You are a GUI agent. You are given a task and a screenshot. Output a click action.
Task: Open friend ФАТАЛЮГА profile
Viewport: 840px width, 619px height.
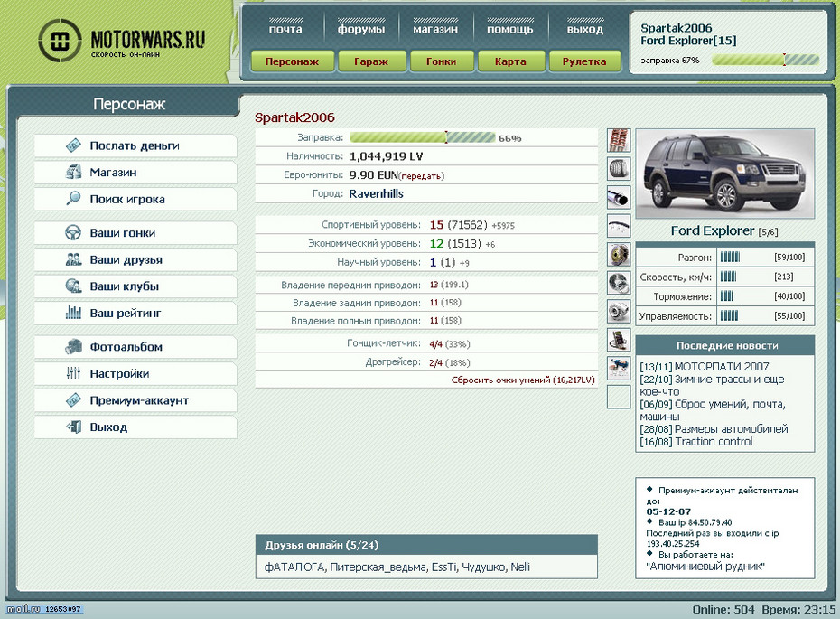click(294, 567)
